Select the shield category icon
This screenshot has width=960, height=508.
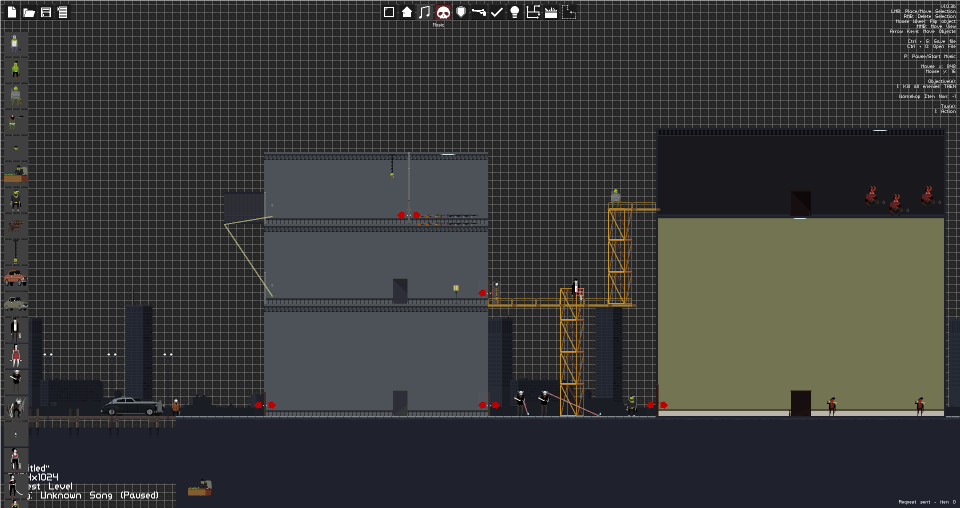461,12
